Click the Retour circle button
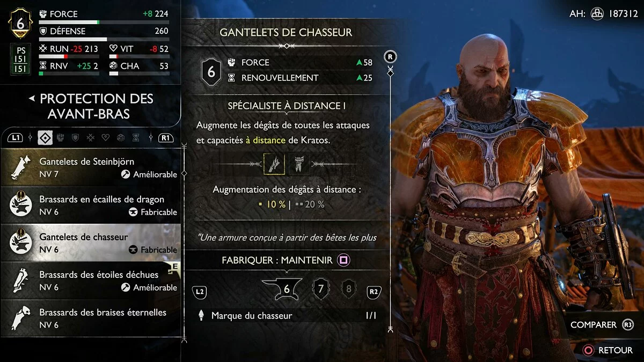This screenshot has height=362, width=644. point(608,350)
